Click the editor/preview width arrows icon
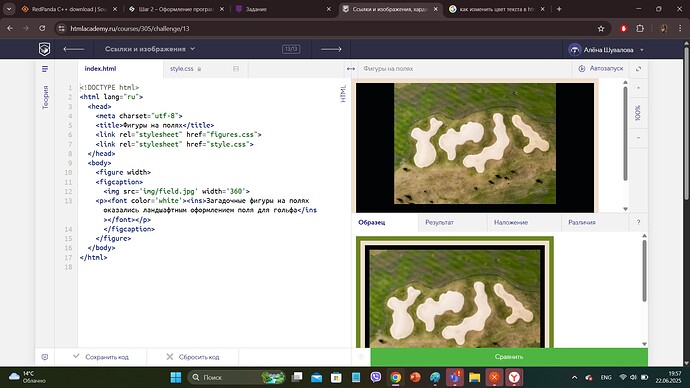690x388 pixels. pyautogui.click(x=351, y=69)
